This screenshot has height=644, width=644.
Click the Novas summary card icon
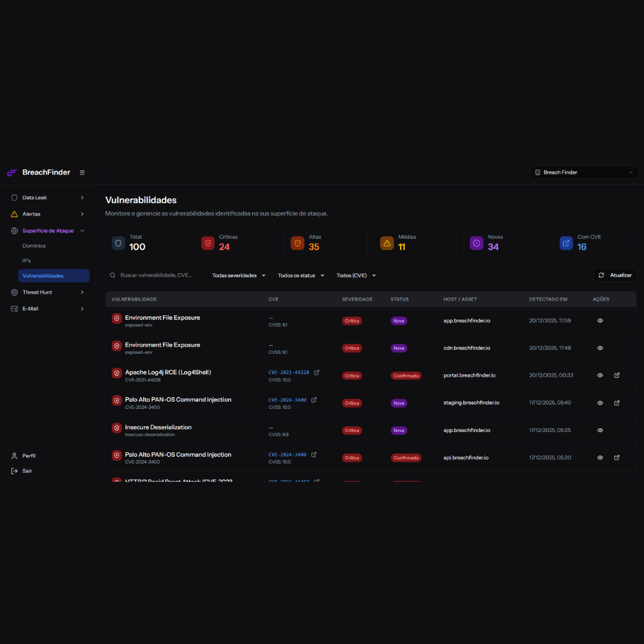477,243
